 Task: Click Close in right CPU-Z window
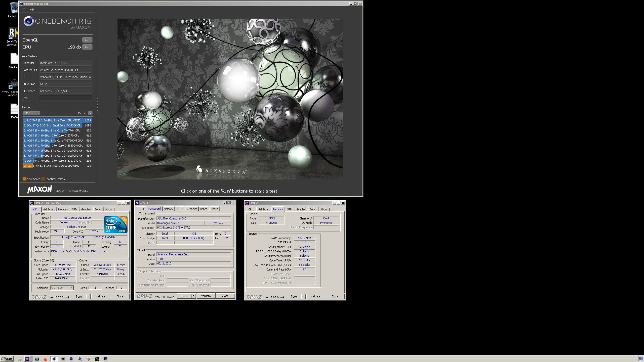tap(335, 297)
